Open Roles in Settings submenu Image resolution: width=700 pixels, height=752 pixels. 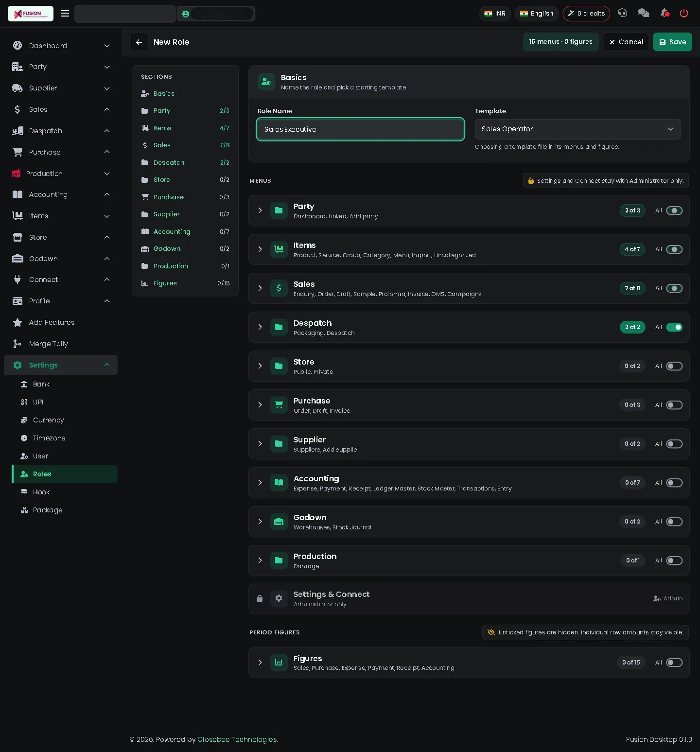[65, 474]
